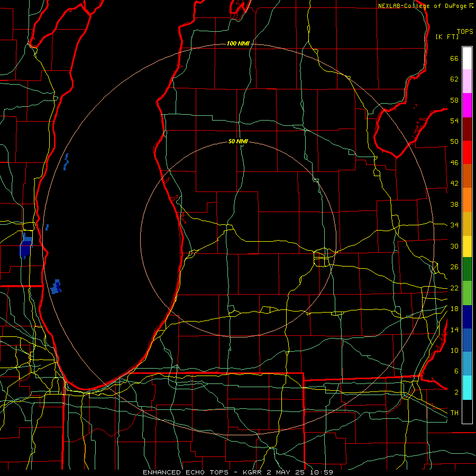476x476 pixels.
Task: Click the 50 NMI range ring label
Action: tap(238, 141)
